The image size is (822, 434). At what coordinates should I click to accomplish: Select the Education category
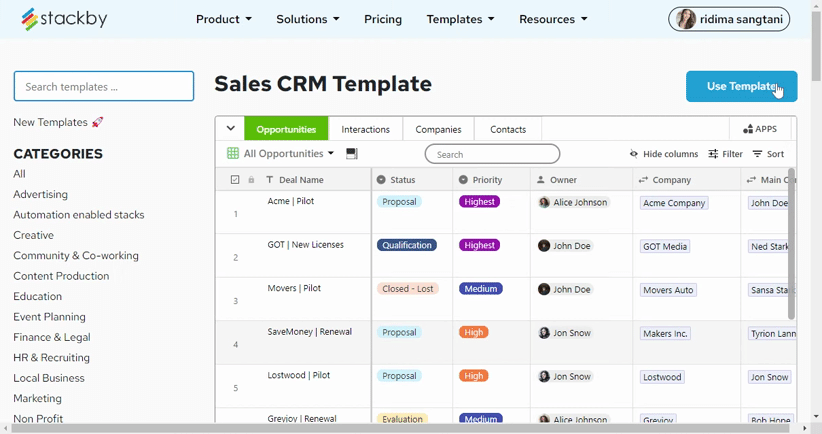pos(37,297)
